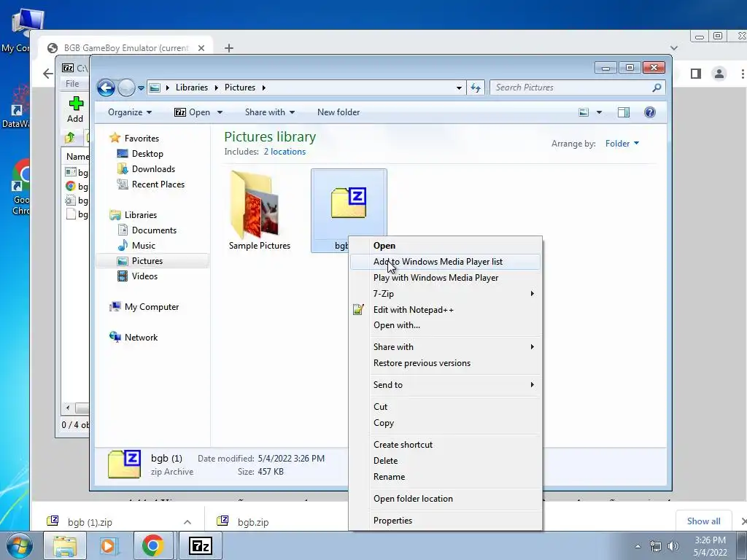Click the up-folder arrow icon in 7-Zip window

click(70, 138)
